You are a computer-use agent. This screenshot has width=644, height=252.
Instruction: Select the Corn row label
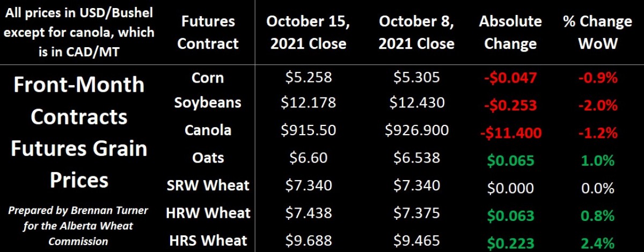pyautogui.click(x=208, y=78)
